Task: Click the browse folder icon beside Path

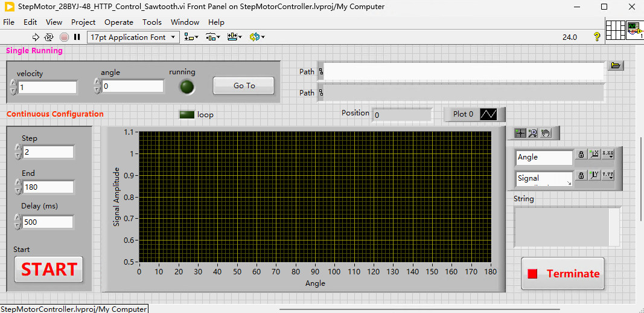Action: [615, 66]
